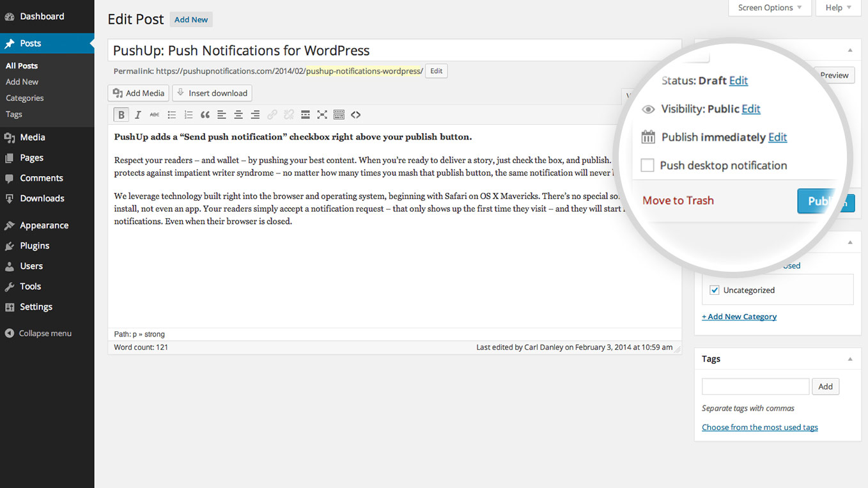Apply italic formatting from the editor toolbar

137,115
